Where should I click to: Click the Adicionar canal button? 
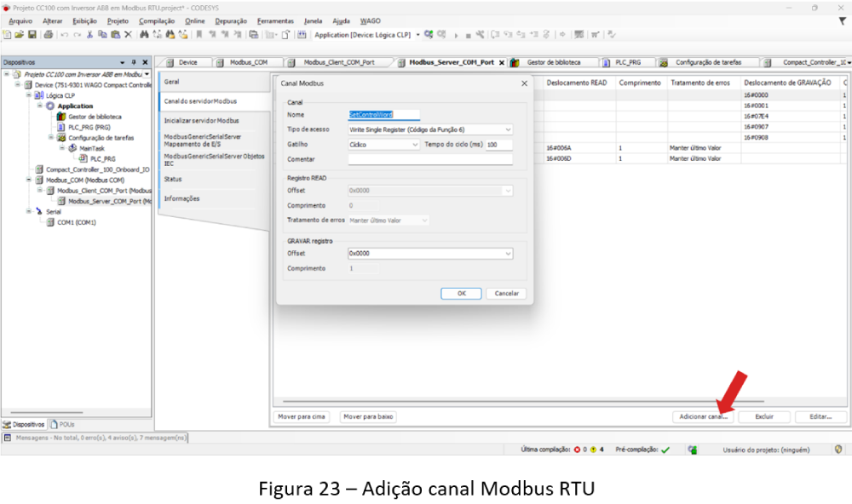(x=703, y=417)
